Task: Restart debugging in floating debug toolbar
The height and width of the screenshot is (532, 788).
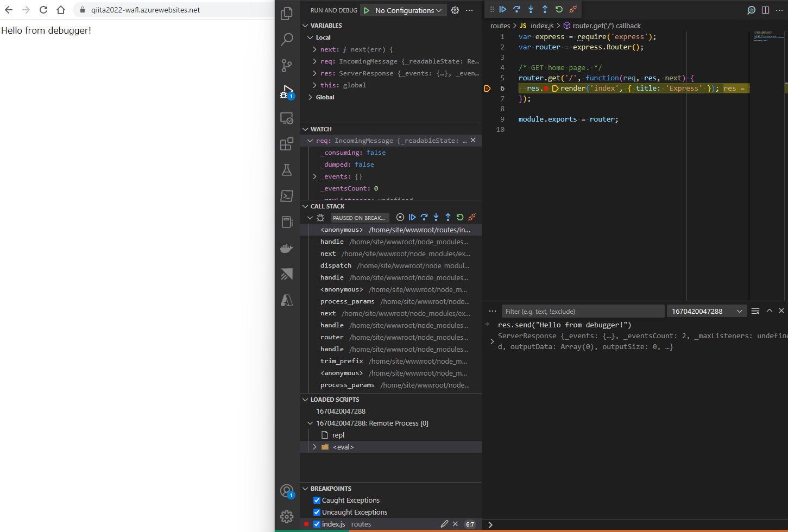Action: click(x=559, y=9)
